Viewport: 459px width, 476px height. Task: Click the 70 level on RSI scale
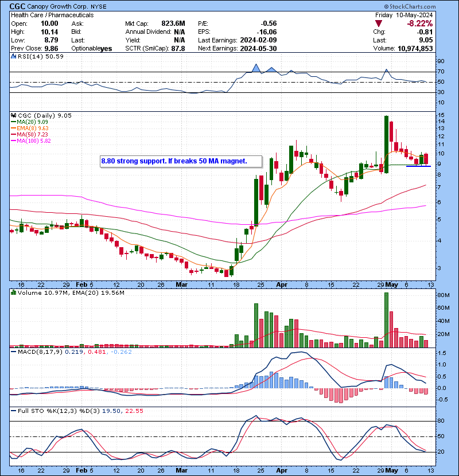[441, 72]
